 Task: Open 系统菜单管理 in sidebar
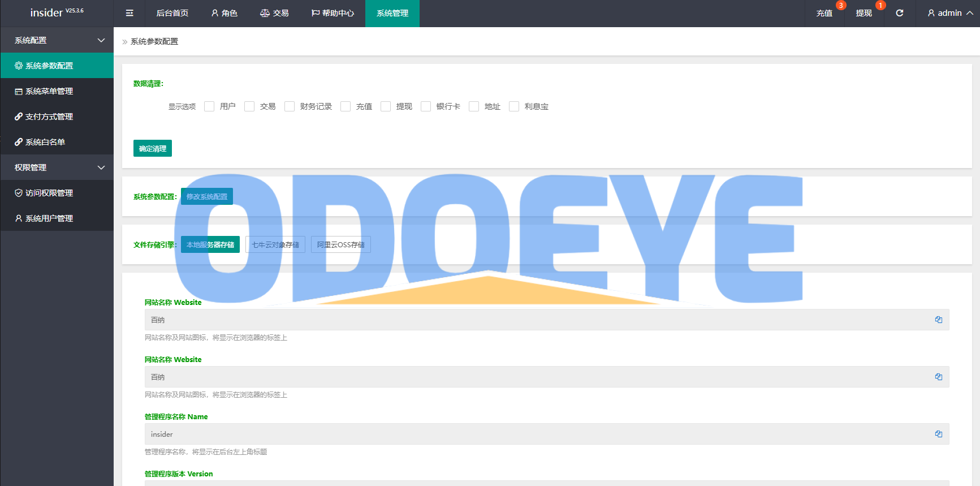click(x=49, y=91)
